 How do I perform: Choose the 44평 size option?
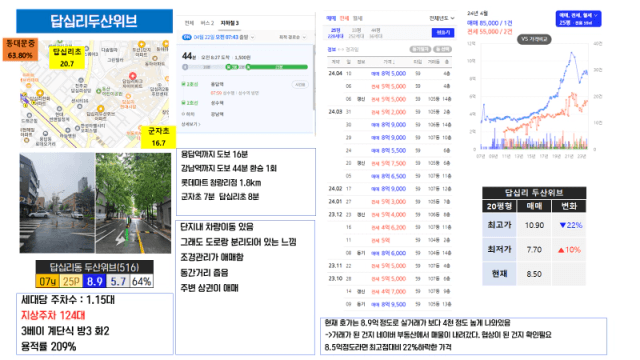point(376,33)
